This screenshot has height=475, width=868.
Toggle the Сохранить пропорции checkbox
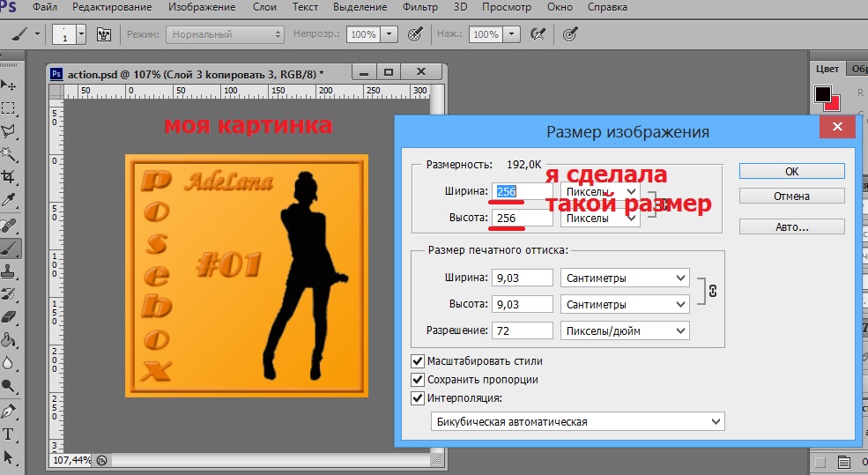click(418, 380)
